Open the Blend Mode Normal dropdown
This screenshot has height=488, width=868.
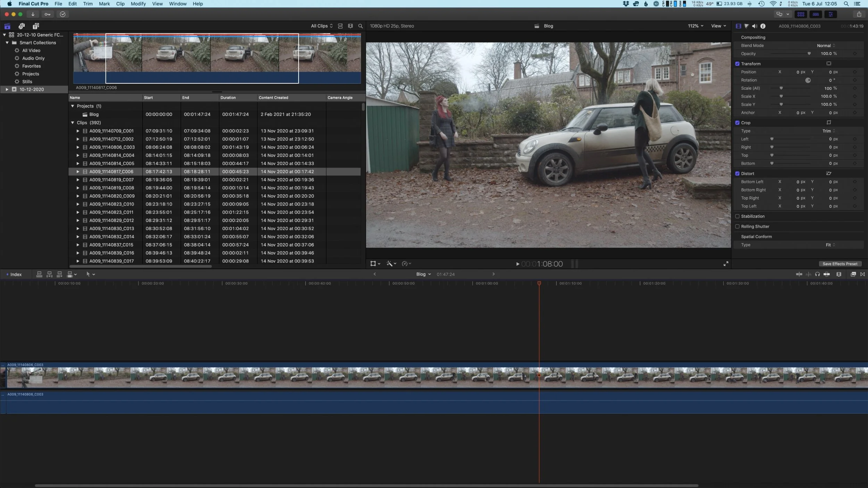(x=826, y=45)
